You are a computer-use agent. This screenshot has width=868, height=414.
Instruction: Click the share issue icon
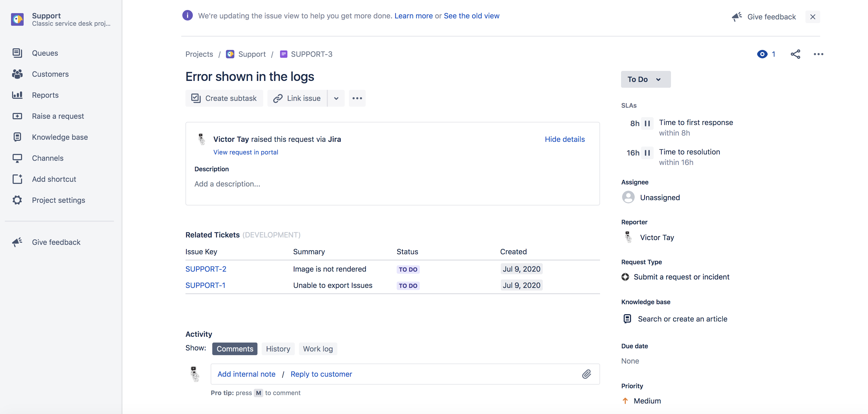[795, 54]
